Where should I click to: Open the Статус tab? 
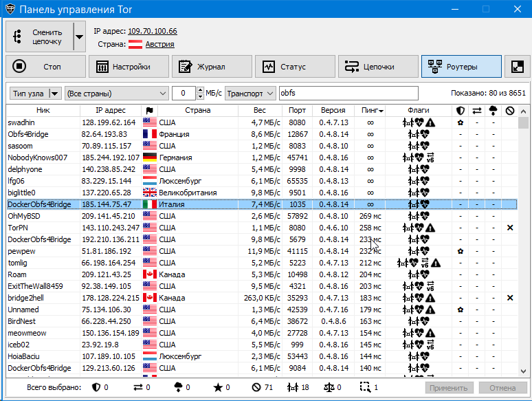[295, 67]
